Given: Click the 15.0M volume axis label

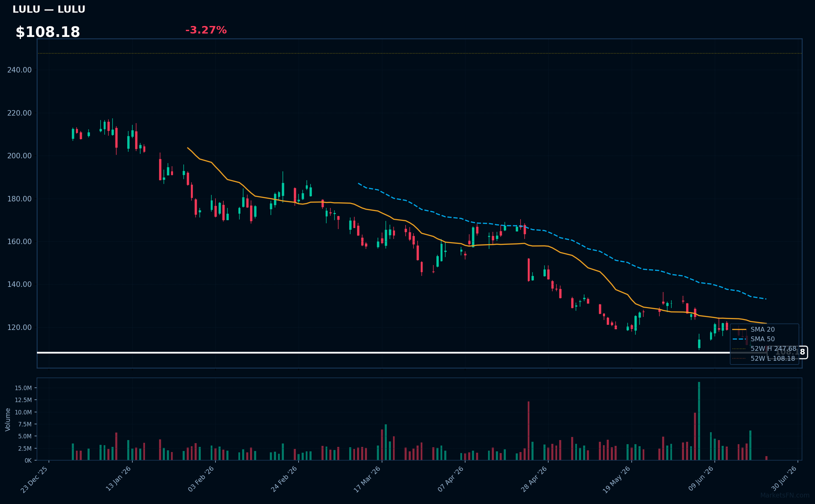Looking at the screenshot, I should (x=23, y=388).
